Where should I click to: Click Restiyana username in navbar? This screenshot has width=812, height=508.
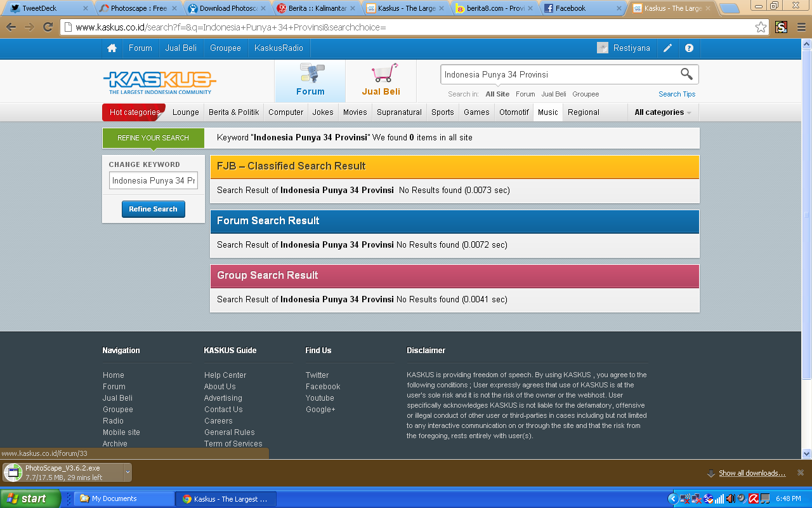tap(632, 48)
